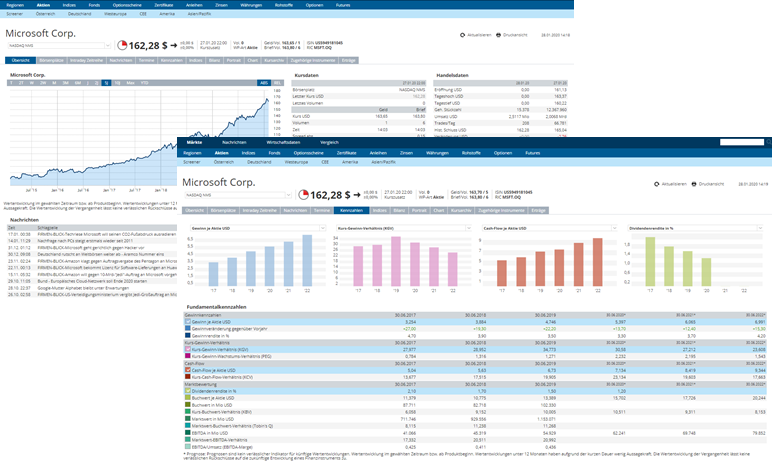Set chart range to YTD
Screen dimensions: 772x463
[144, 83]
